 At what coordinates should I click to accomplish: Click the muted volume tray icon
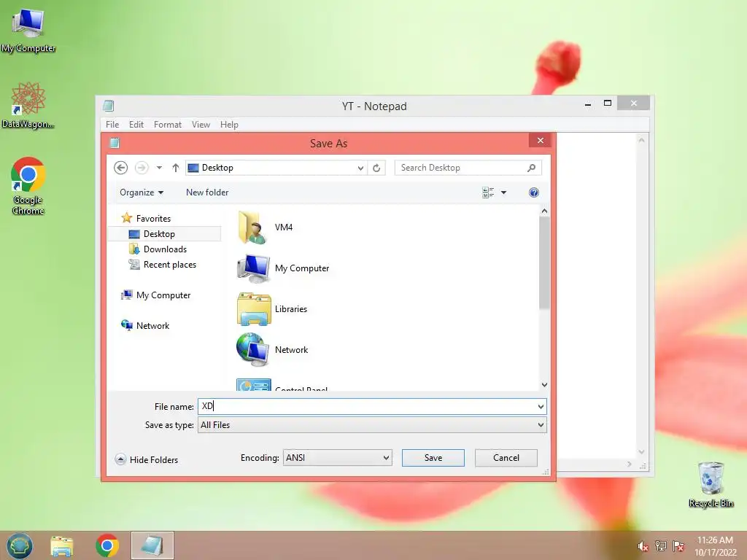click(643, 546)
